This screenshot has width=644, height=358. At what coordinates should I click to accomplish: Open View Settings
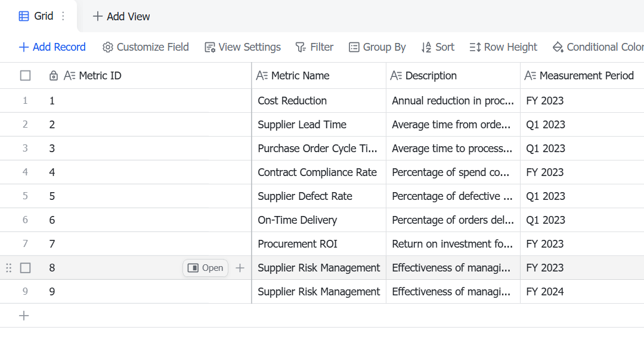(x=243, y=47)
